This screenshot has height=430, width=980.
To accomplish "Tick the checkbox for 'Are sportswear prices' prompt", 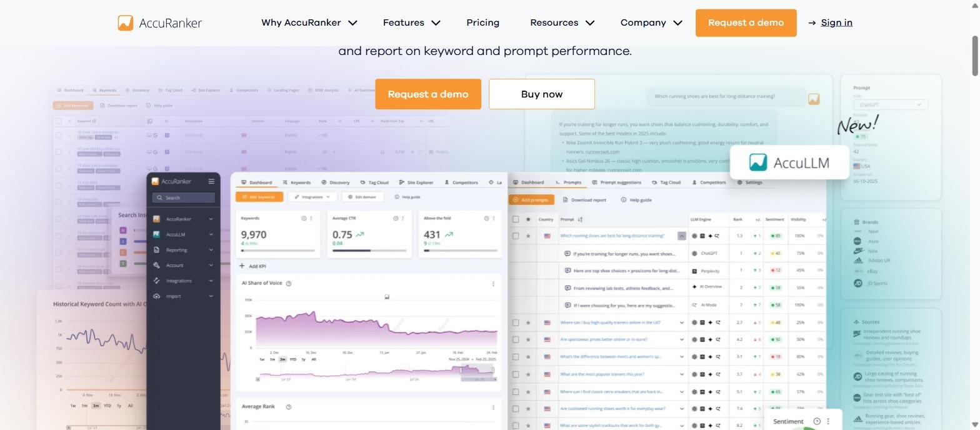I will pyautogui.click(x=516, y=339).
